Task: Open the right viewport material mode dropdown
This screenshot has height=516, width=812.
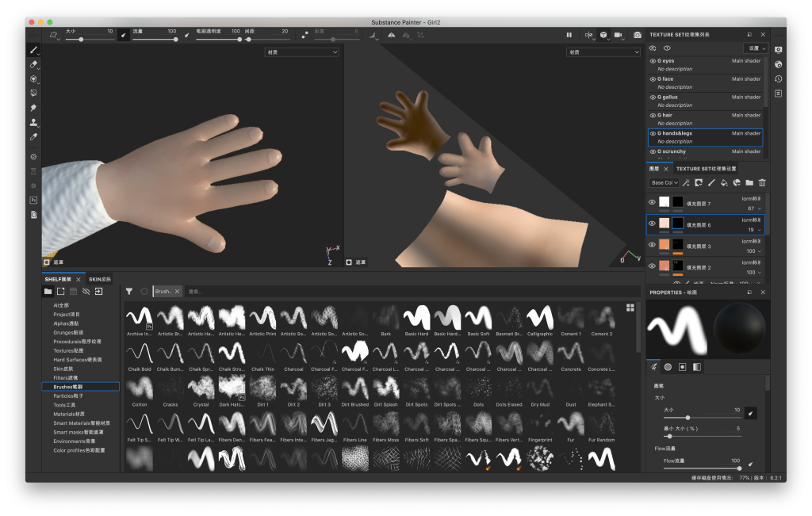Action: tap(603, 52)
